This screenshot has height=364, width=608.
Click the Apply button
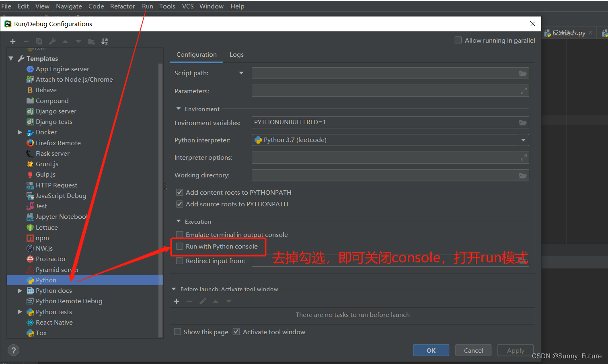coord(516,350)
